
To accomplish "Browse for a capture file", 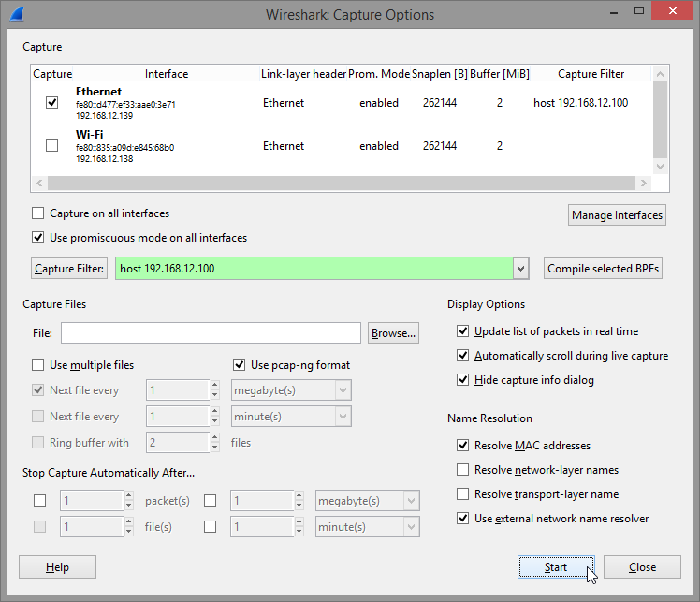I will (393, 333).
